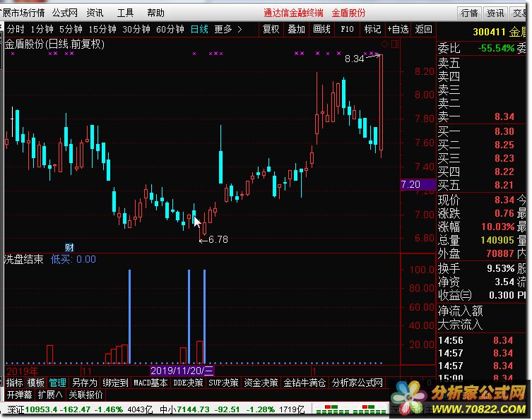Image resolution: width=532 pixels, height=420 pixels.
Task: Toggle 复权 price adjustment
Action: [271, 30]
